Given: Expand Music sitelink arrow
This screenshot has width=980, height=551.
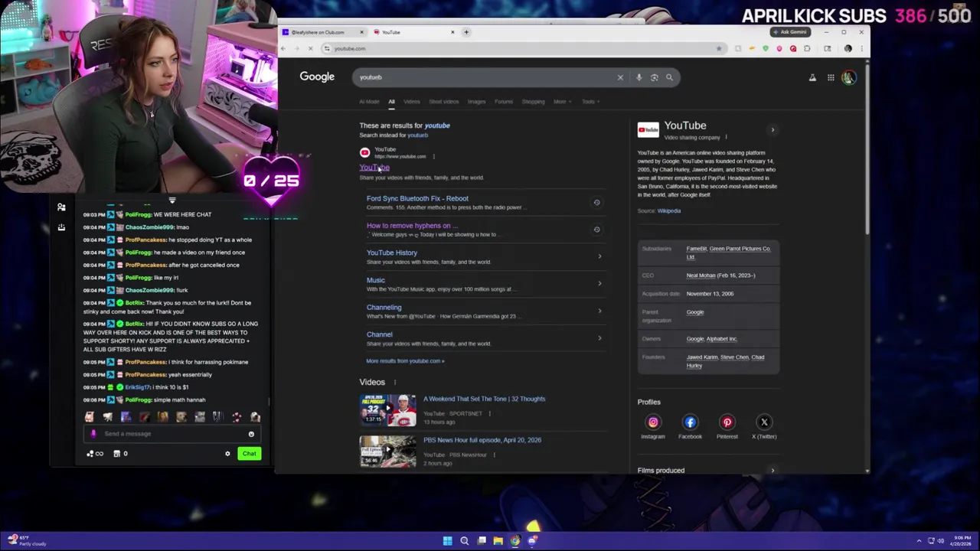Looking at the screenshot, I should click(x=599, y=283).
